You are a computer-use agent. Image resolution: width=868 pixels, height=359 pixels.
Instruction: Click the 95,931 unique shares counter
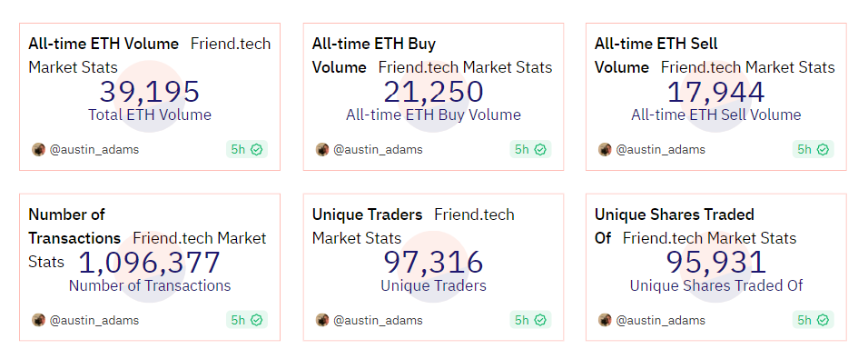tap(715, 263)
